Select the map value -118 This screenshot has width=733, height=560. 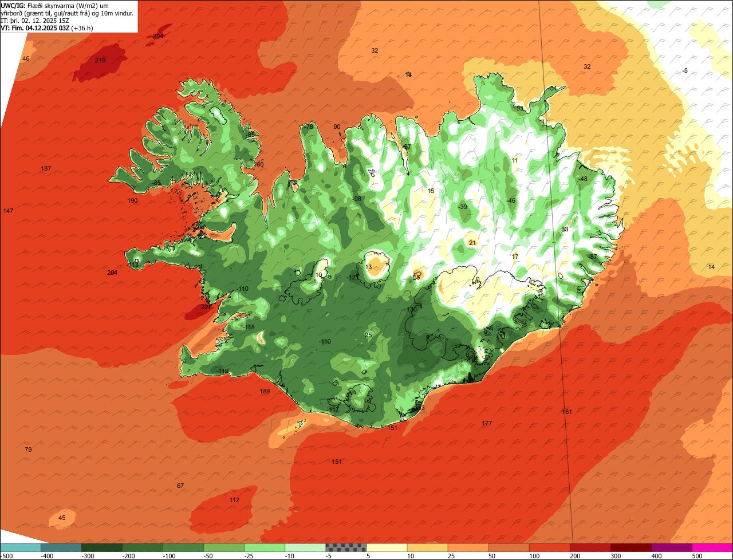249,328
